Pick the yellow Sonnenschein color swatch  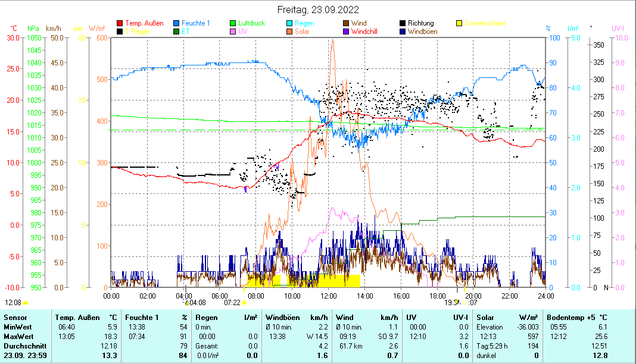[x=459, y=24]
